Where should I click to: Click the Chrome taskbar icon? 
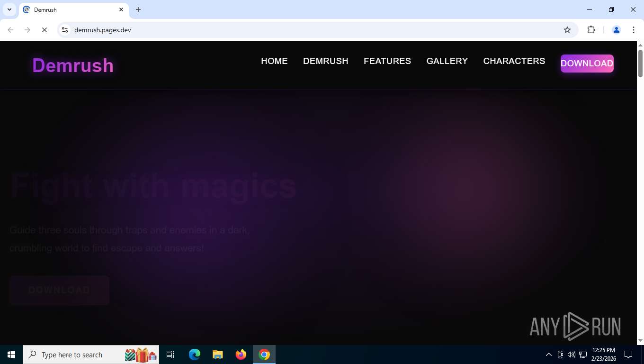pos(264,355)
